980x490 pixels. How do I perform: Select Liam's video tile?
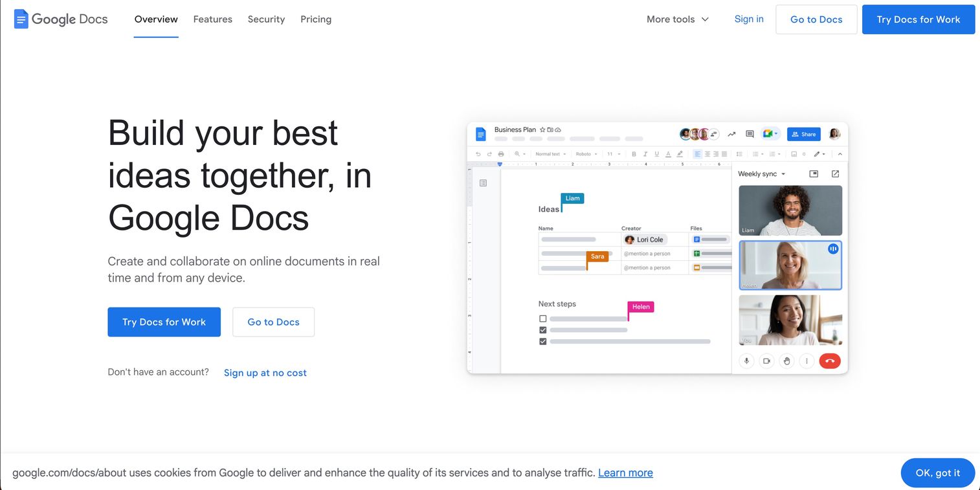tap(790, 210)
